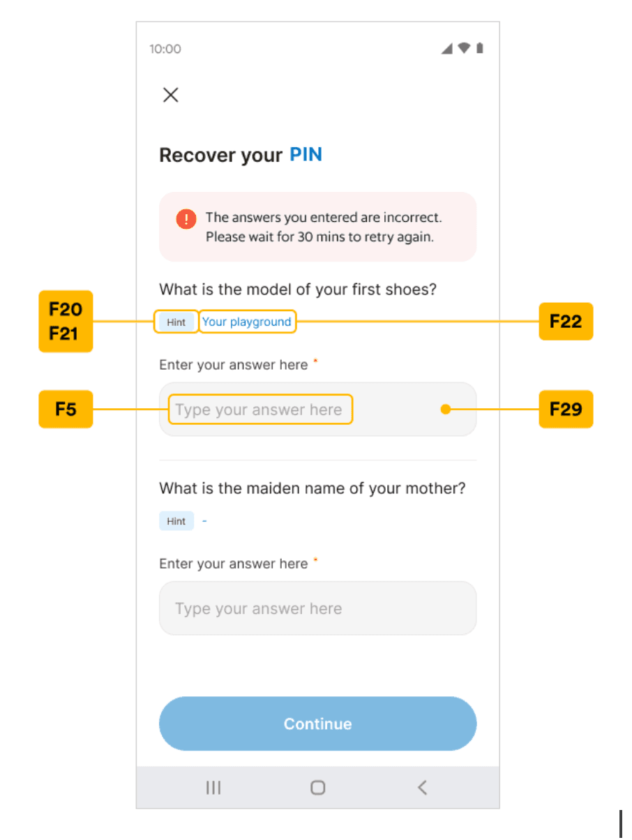This screenshot has width=632, height=840.
Task: Click the F29 annotation label
Action: tap(566, 409)
